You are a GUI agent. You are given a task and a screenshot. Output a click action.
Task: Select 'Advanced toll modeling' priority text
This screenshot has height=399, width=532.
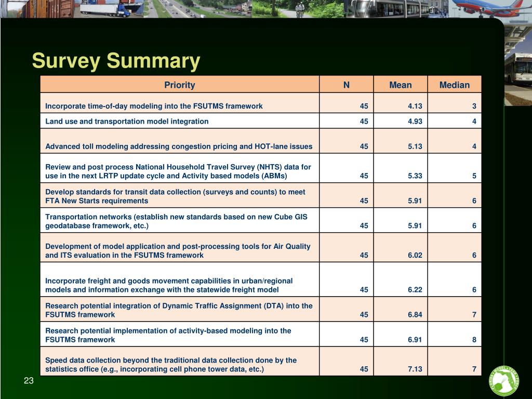[x=179, y=147]
